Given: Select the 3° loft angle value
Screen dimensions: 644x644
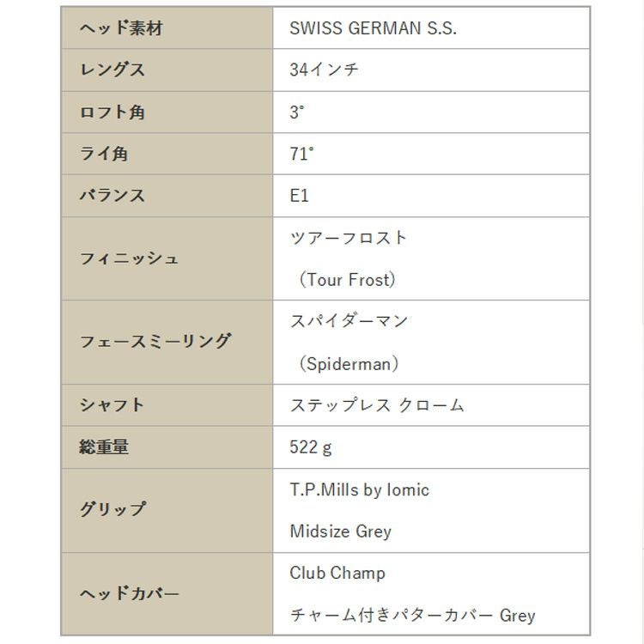Looking at the screenshot, I should click(x=297, y=112).
